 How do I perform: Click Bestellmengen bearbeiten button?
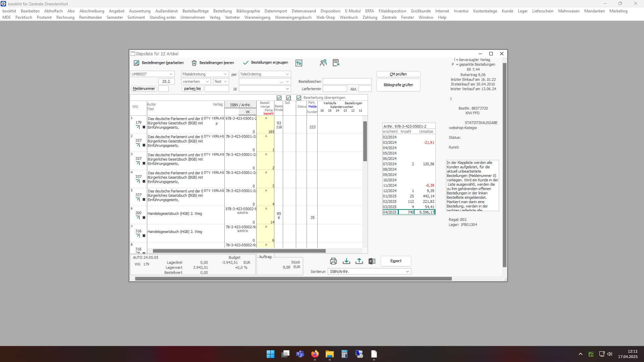pyautogui.click(x=159, y=63)
